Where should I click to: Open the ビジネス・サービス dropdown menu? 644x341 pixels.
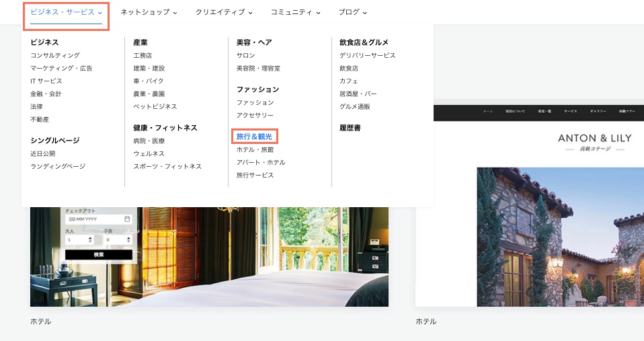[x=66, y=12]
